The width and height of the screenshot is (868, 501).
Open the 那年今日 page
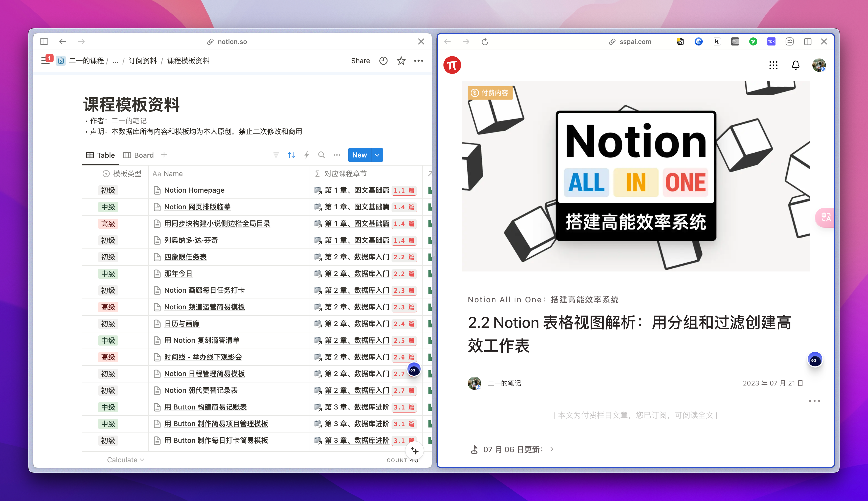pyautogui.click(x=178, y=274)
